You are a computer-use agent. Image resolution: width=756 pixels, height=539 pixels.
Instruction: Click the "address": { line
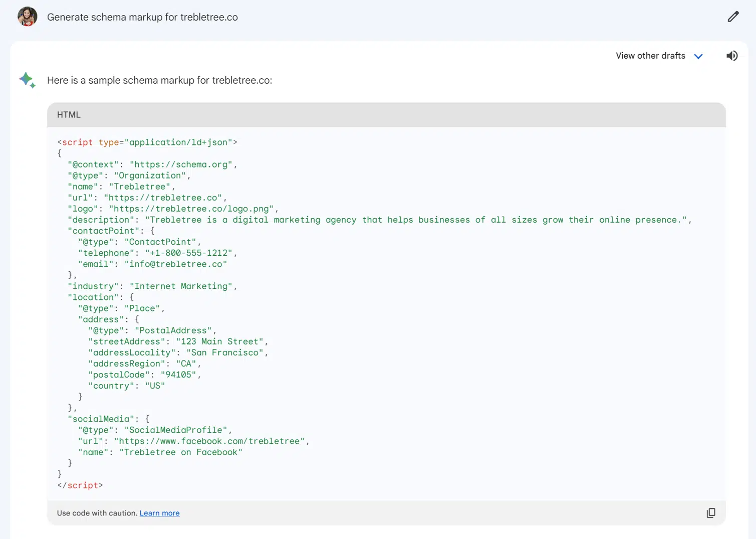(x=109, y=319)
